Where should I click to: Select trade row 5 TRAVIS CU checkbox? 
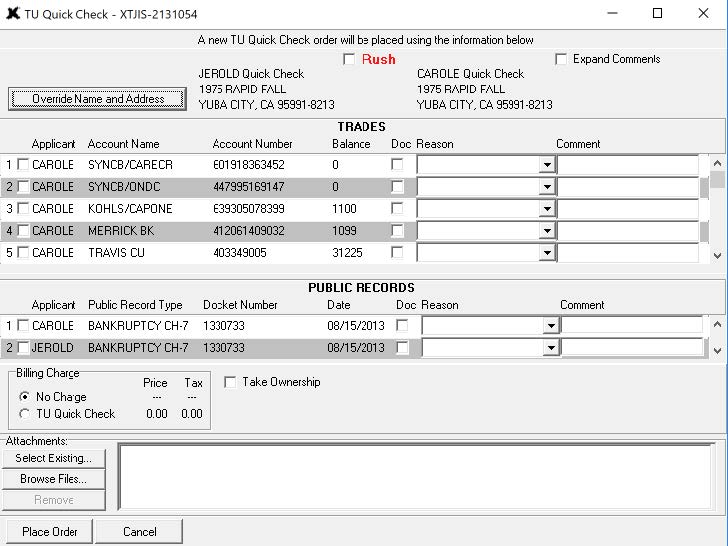[x=23, y=253]
